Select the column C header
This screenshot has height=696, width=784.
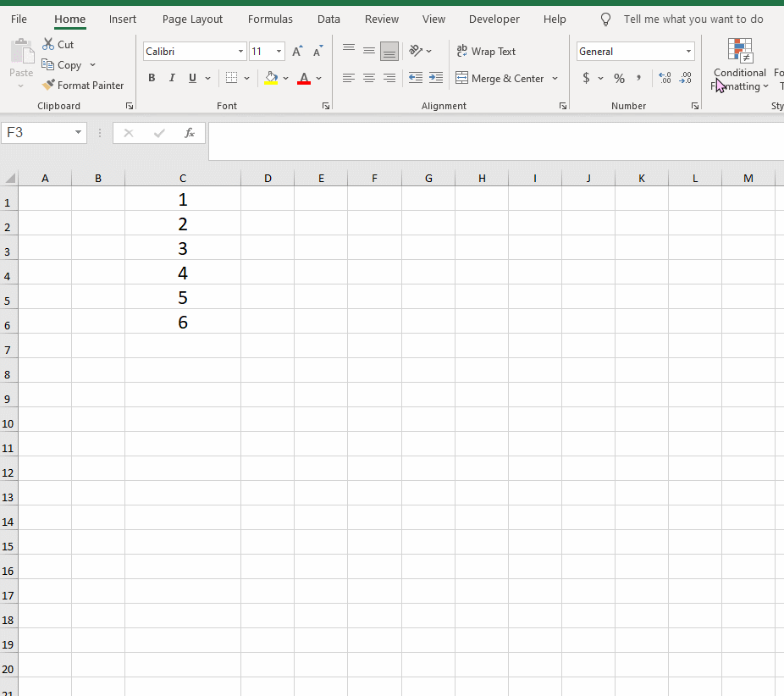pyautogui.click(x=183, y=178)
